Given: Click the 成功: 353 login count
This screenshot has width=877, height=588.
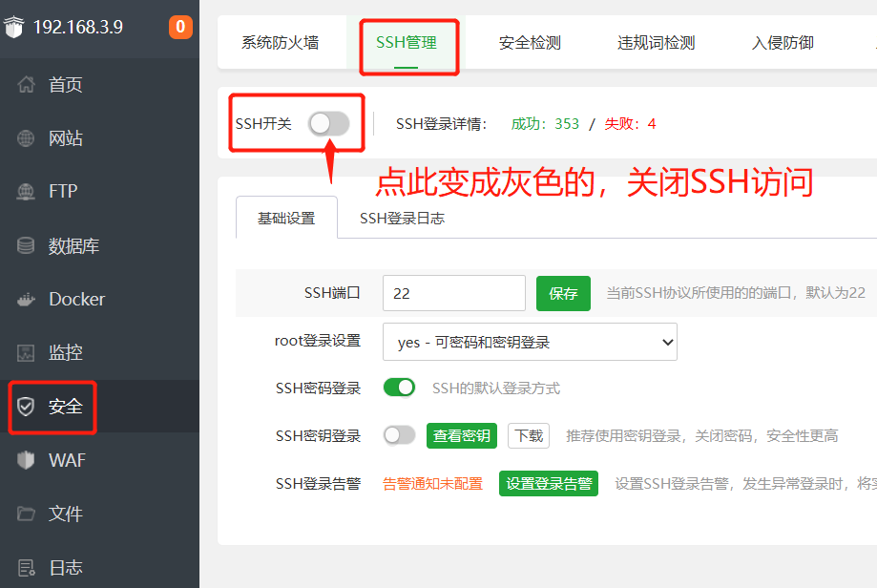Looking at the screenshot, I should coord(545,124).
